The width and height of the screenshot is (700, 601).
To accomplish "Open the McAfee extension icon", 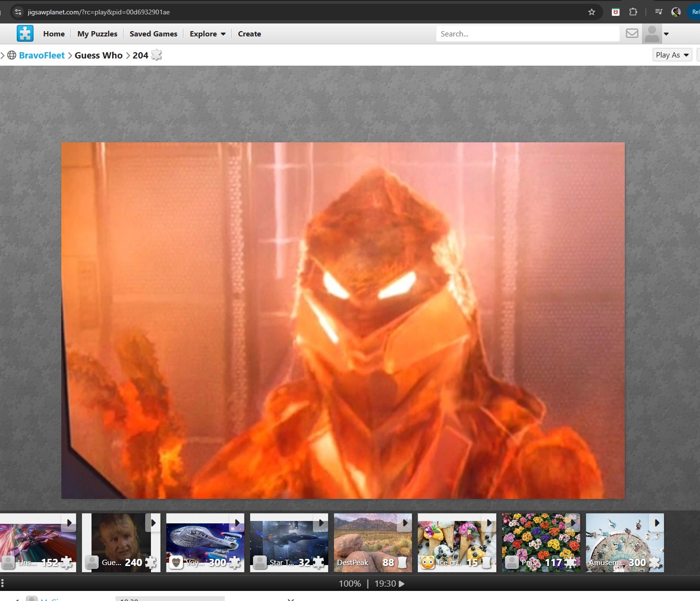I will click(616, 12).
